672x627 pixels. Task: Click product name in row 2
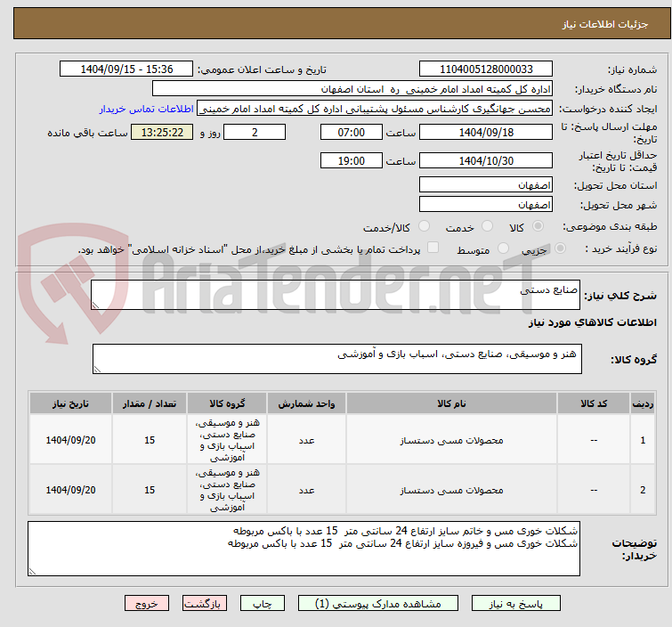(452, 490)
